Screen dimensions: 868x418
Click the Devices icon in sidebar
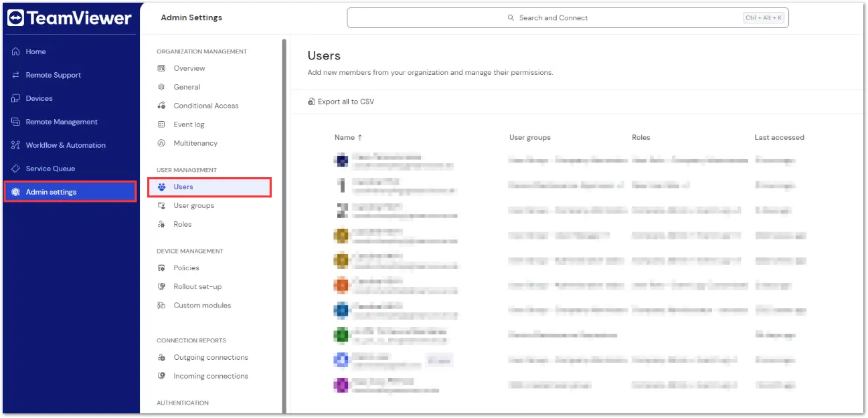pyautogui.click(x=16, y=98)
